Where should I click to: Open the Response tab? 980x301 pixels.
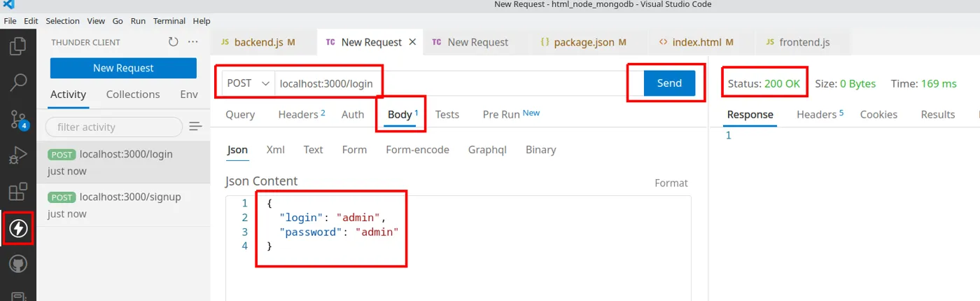coord(750,115)
